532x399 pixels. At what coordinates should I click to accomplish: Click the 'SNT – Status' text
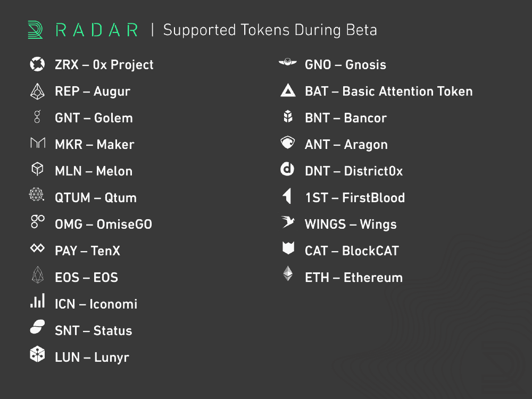(93, 330)
